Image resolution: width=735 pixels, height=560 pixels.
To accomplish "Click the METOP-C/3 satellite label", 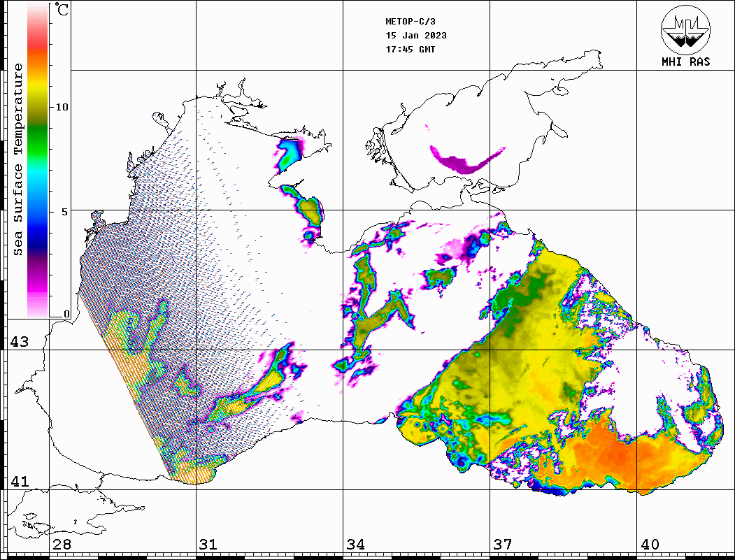I will pos(410,22).
